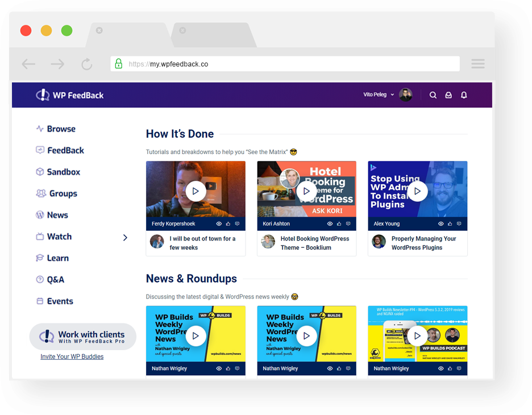Open the browser hamburger menu

tap(477, 64)
